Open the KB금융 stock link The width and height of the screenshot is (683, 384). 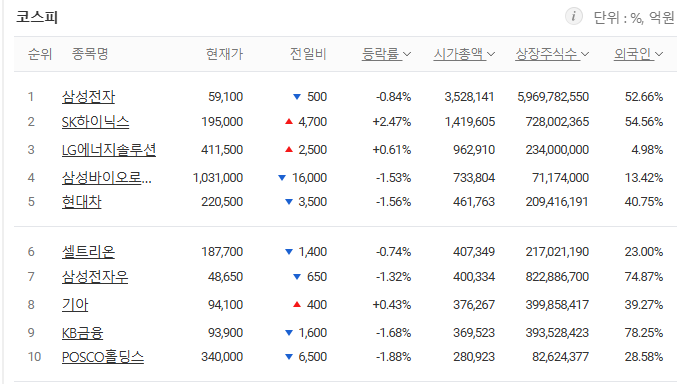pos(82,333)
